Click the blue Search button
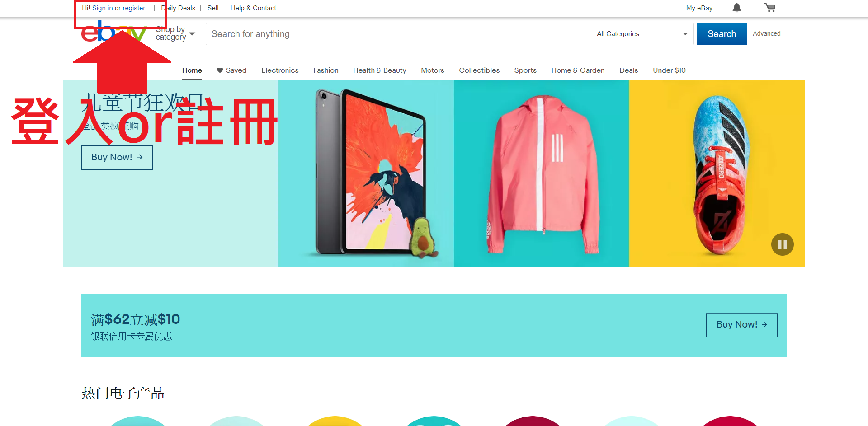 [722, 34]
